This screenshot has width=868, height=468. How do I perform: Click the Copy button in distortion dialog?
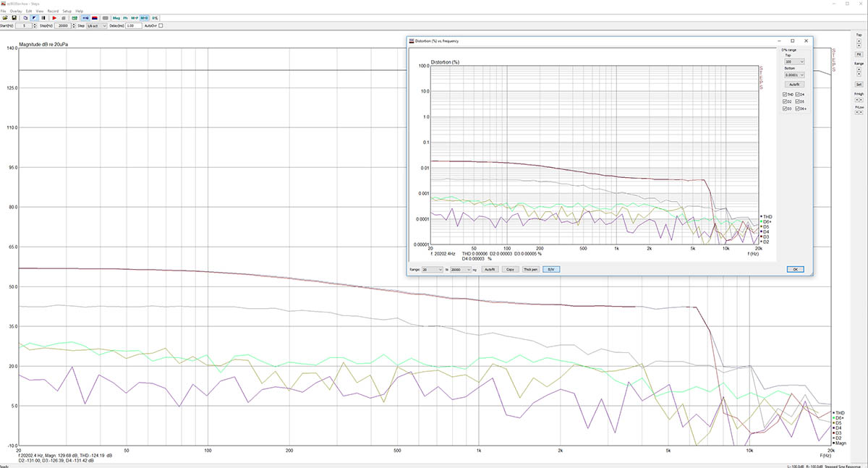(510, 269)
